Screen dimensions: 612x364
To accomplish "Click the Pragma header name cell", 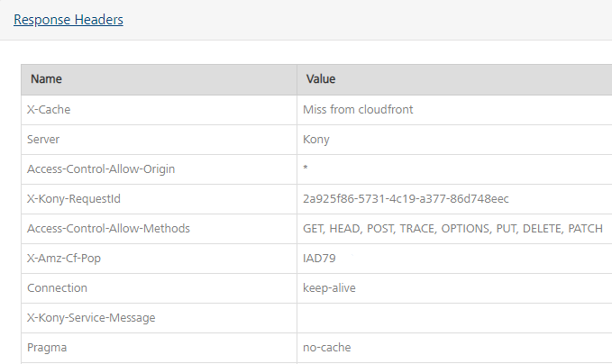I will [159, 348].
